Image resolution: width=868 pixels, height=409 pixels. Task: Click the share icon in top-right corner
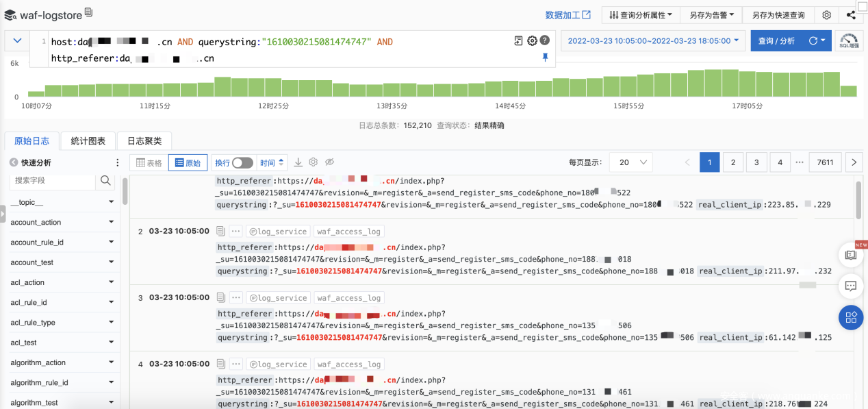pyautogui.click(x=851, y=15)
